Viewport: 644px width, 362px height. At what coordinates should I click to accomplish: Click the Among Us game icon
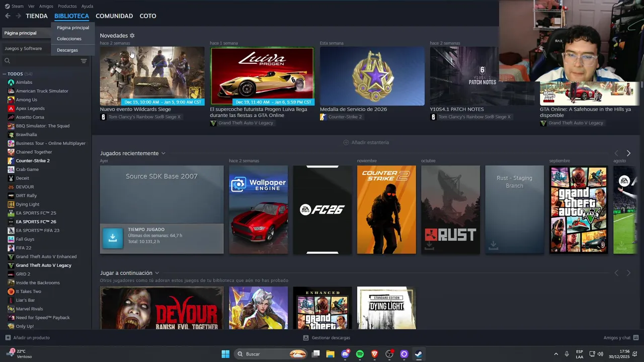[x=11, y=100]
